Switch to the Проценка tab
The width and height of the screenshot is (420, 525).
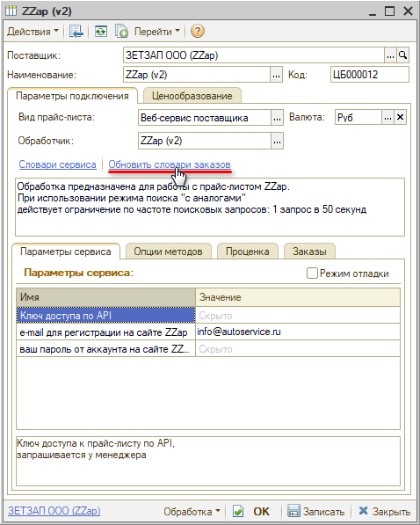[x=247, y=252]
